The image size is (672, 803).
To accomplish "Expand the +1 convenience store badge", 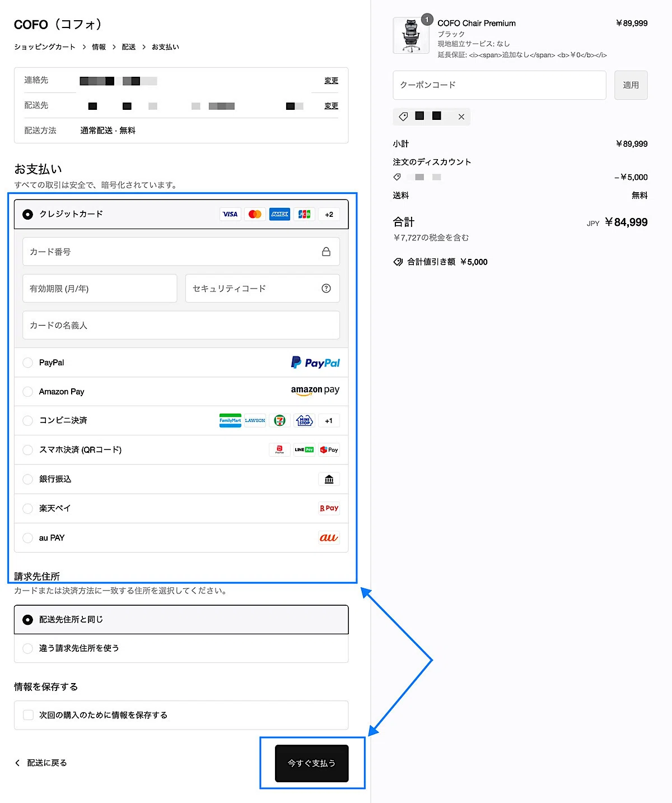I will (x=329, y=420).
